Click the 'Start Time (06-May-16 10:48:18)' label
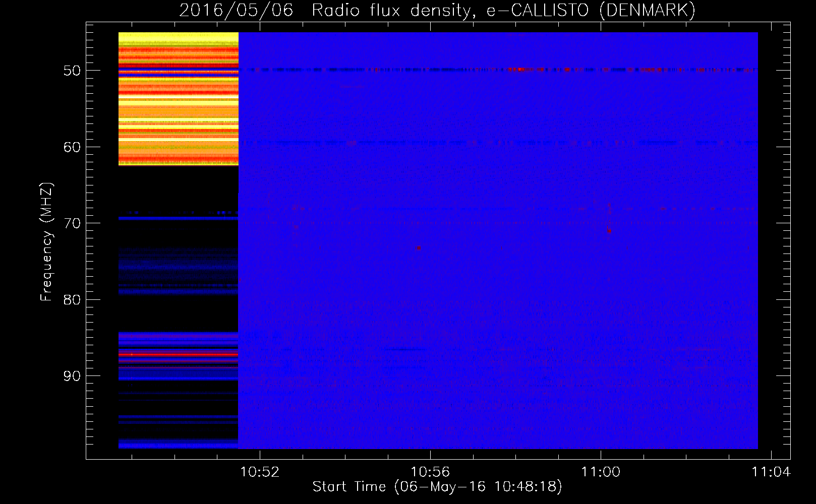This screenshot has height=504, width=816. pyautogui.click(x=437, y=487)
